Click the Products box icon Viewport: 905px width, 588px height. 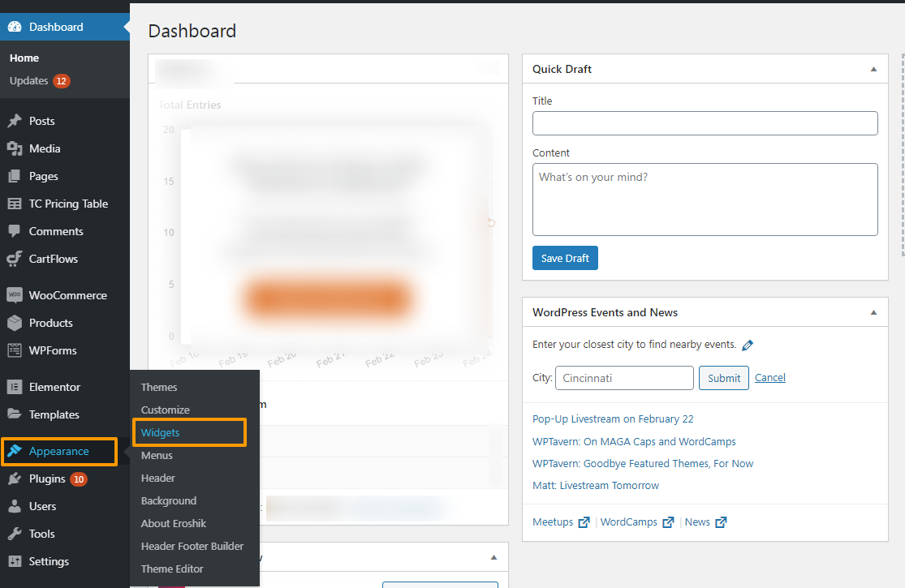[15, 323]
